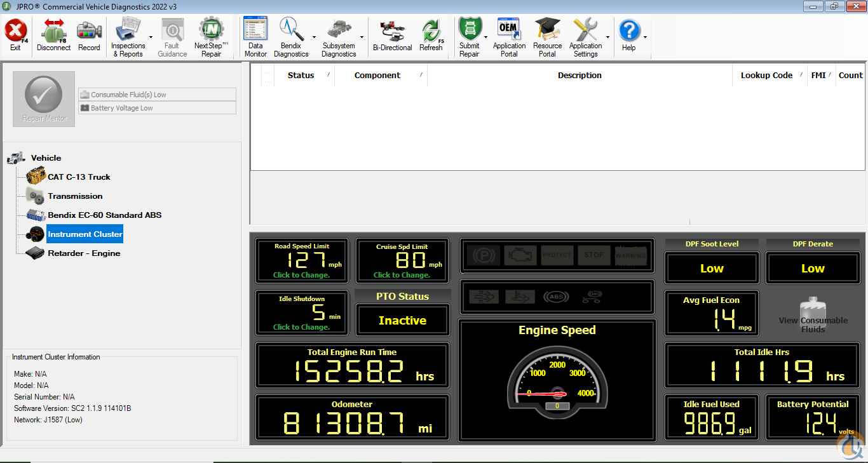868x463 pixels.
Task: Start recording with the Record icon
Action: pyautogui.click(x=89, y=36)
